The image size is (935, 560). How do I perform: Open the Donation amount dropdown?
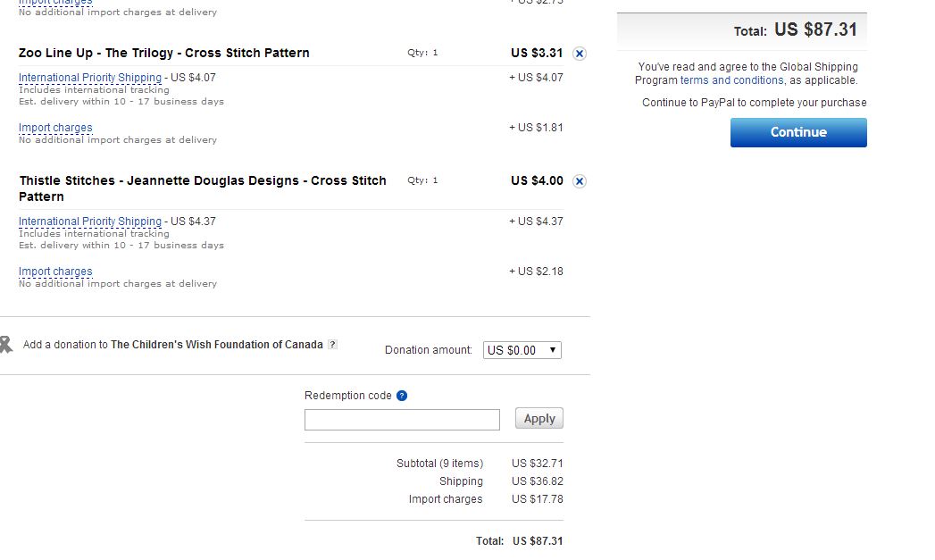[x=522, y=350]
